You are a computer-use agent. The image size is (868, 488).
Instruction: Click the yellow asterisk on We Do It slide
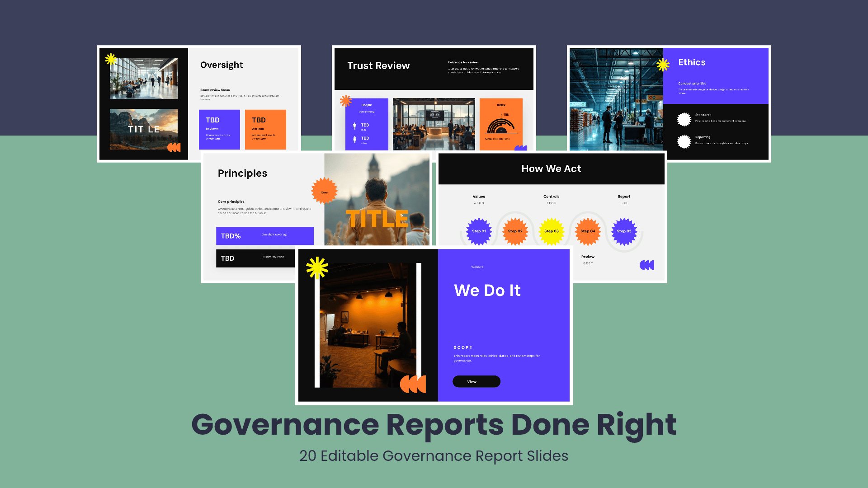pos(317,267)
